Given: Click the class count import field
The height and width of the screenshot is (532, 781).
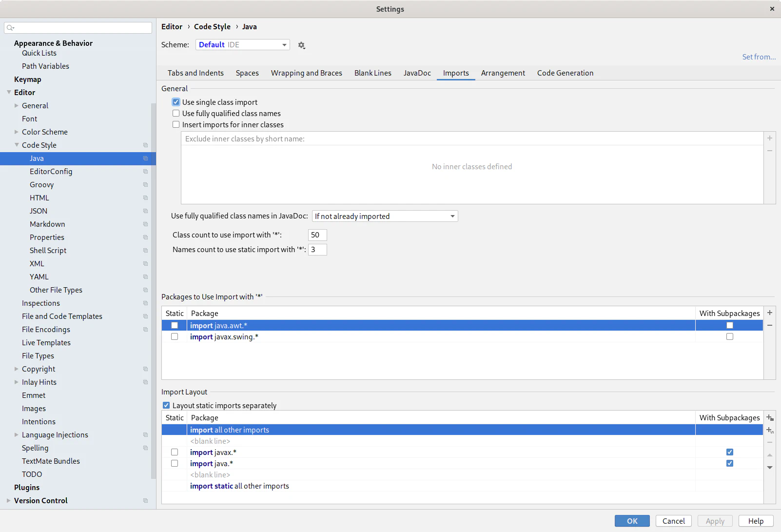Looking at the screenshot, I should click(x=317, y=235).
